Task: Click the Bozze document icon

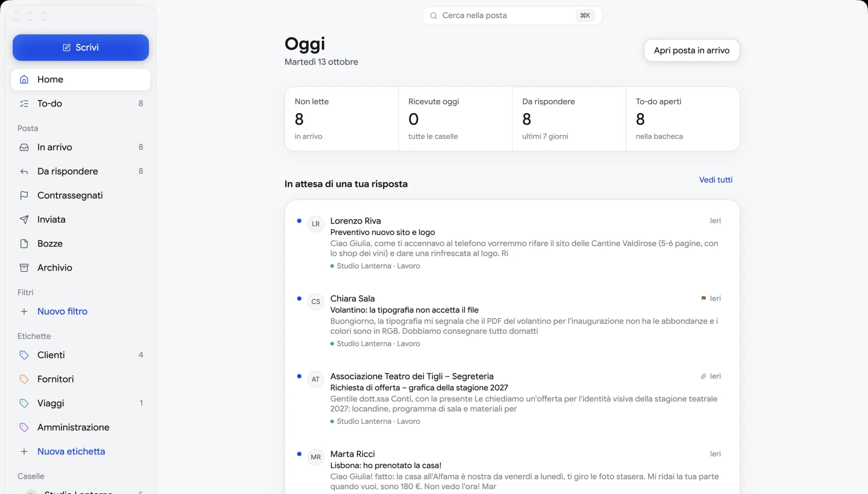Action: 24,243
